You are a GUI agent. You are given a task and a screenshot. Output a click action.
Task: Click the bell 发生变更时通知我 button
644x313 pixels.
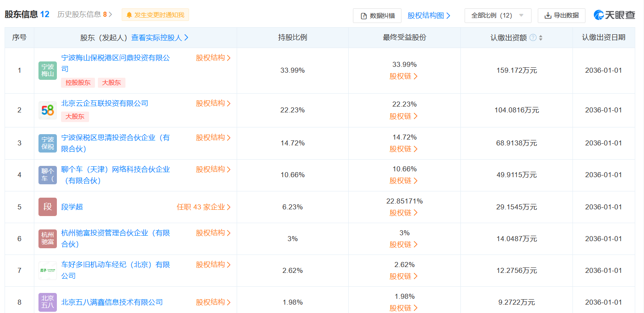pyautogui.click(x=155, y=15)
